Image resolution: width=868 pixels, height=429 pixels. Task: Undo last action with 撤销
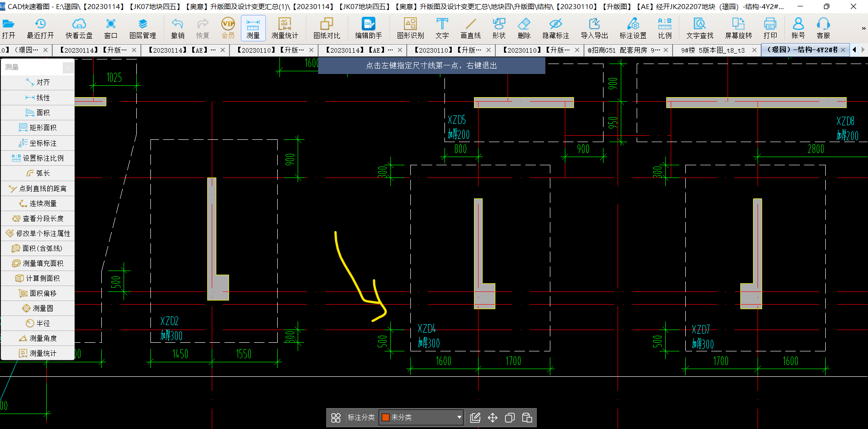178,28
